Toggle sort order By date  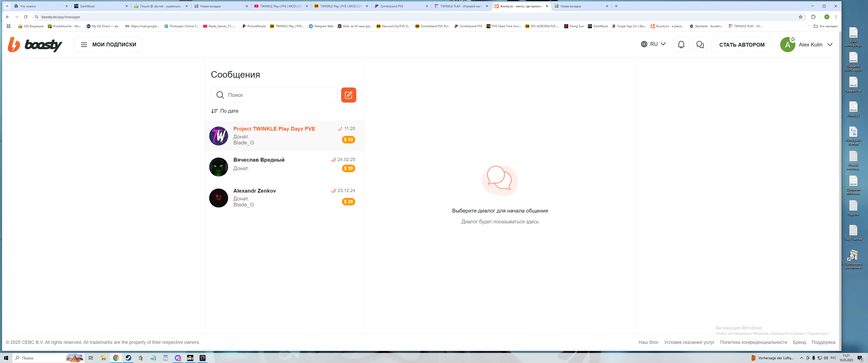coord(225,111)
